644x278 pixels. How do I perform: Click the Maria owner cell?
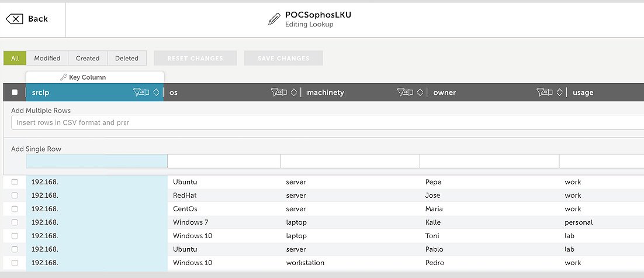pos(434,209)
